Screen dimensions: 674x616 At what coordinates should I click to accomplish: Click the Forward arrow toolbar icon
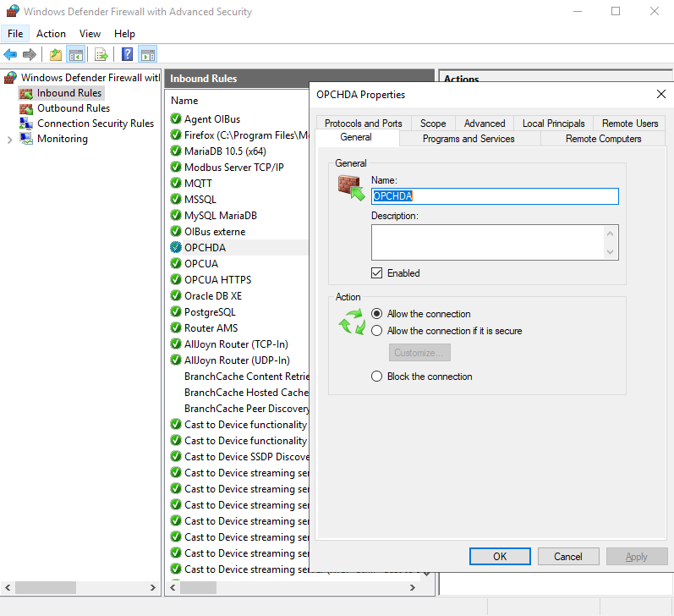(x=30, y=55)
